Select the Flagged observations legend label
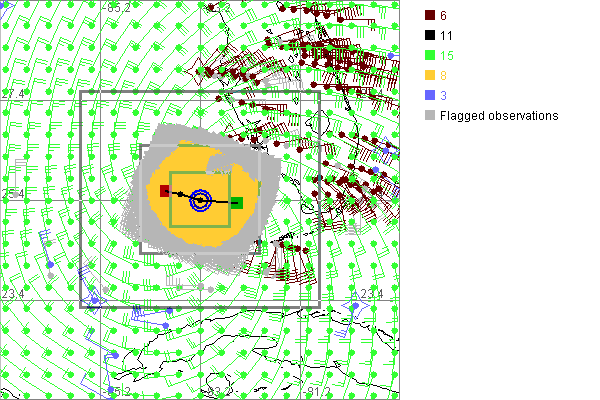 pos(499,116)
